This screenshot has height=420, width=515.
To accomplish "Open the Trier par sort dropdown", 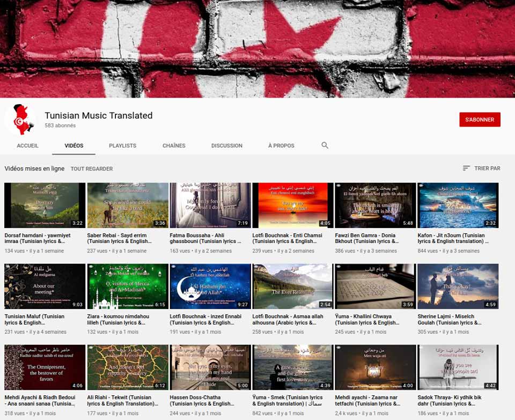I will [x=482, y=168].
